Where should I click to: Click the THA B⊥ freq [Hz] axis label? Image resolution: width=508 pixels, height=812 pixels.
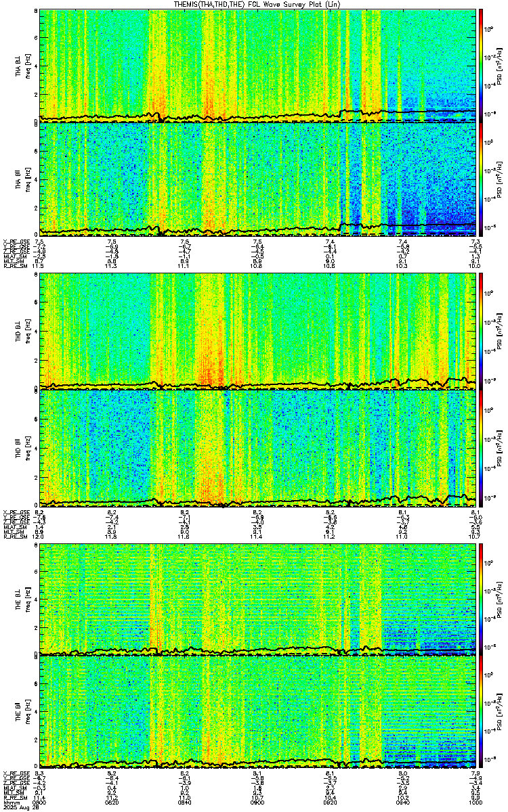[22, 66]
